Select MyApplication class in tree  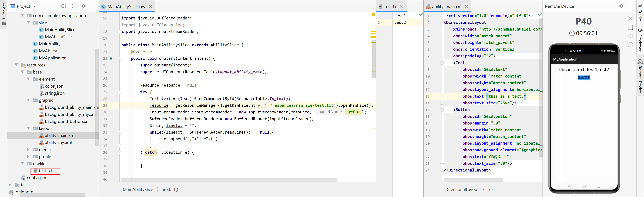53,58
